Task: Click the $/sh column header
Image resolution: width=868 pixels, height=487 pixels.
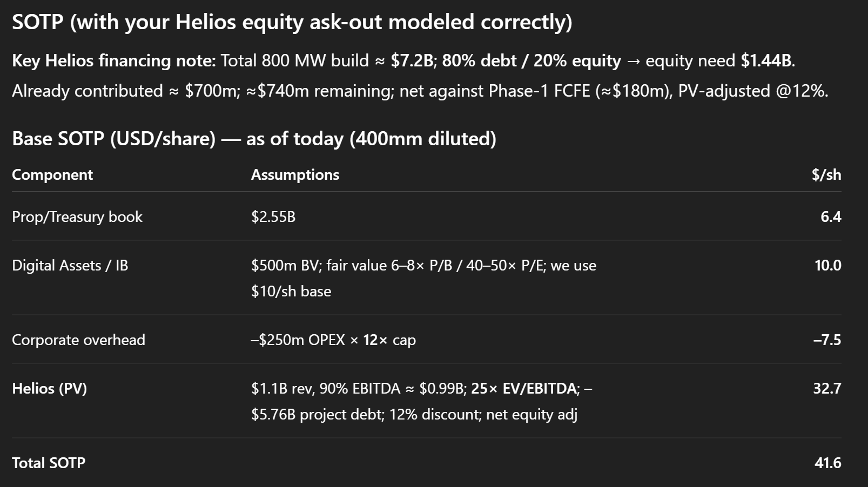Action: pyautogui.click(x=826, y=174)
